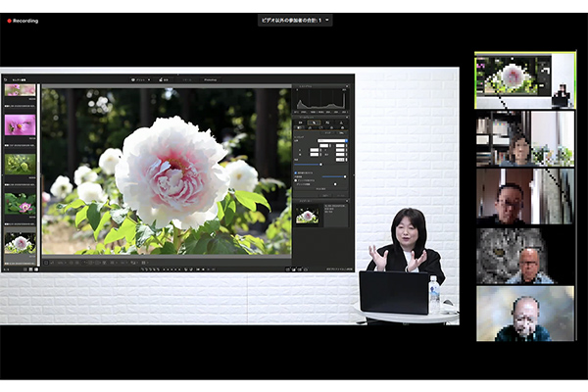Click the main peony image preview
This screenshot has height=392, width=588.
167,171
